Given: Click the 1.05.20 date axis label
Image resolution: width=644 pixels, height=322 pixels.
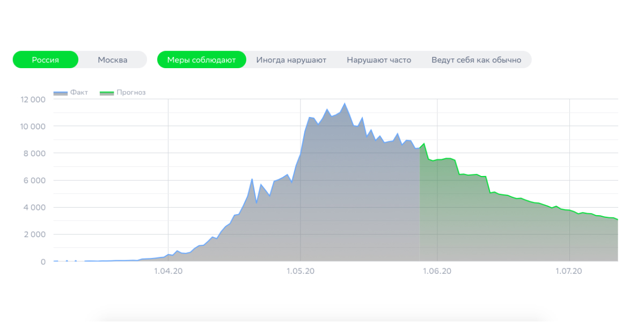Looking at the screenshot, I should tap(301, 272).
